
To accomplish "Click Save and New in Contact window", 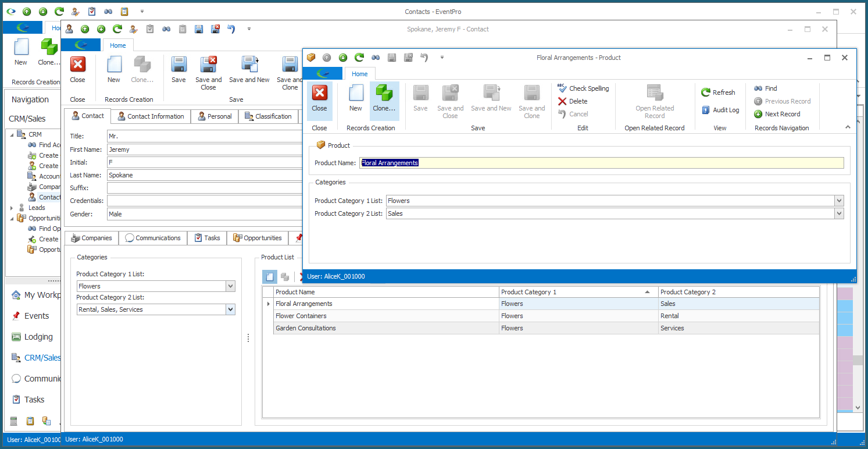I will [249, 70].
